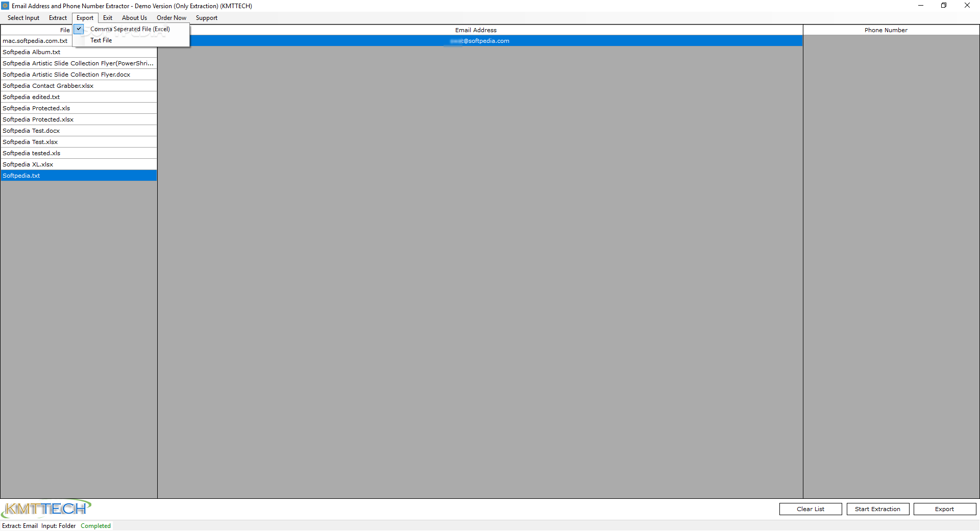Select Softpedia Test.docx row

pos(79,131)
